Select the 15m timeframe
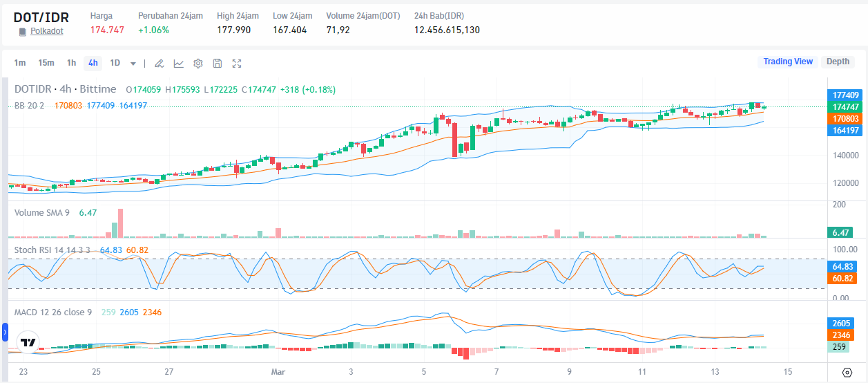 [x=46, y=63]
